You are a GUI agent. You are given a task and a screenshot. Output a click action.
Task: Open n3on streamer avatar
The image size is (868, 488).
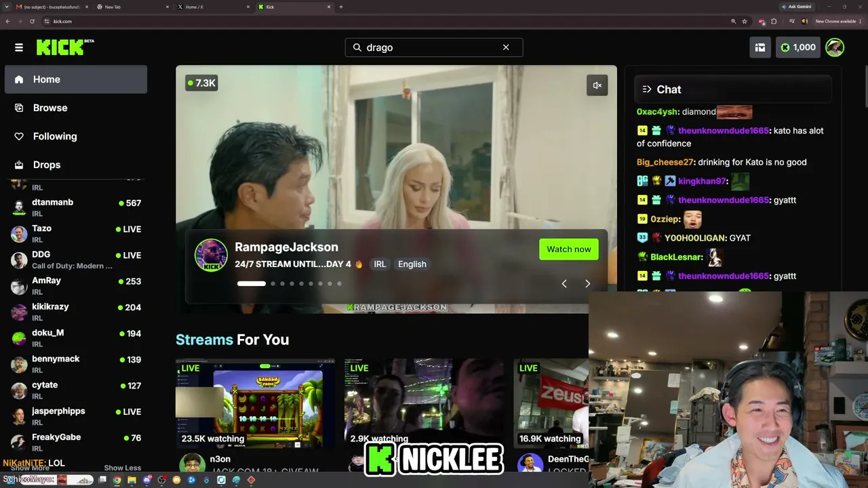[x=192, y=464]
